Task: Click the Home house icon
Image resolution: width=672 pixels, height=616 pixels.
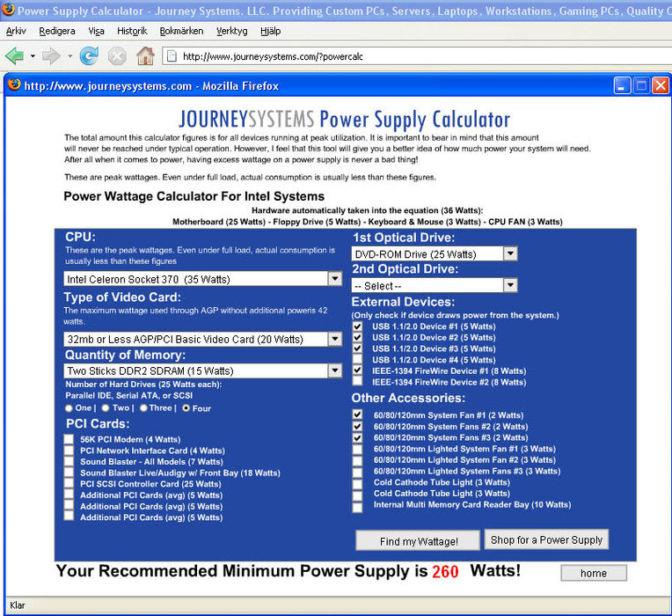Action: (x=145, y=55)
